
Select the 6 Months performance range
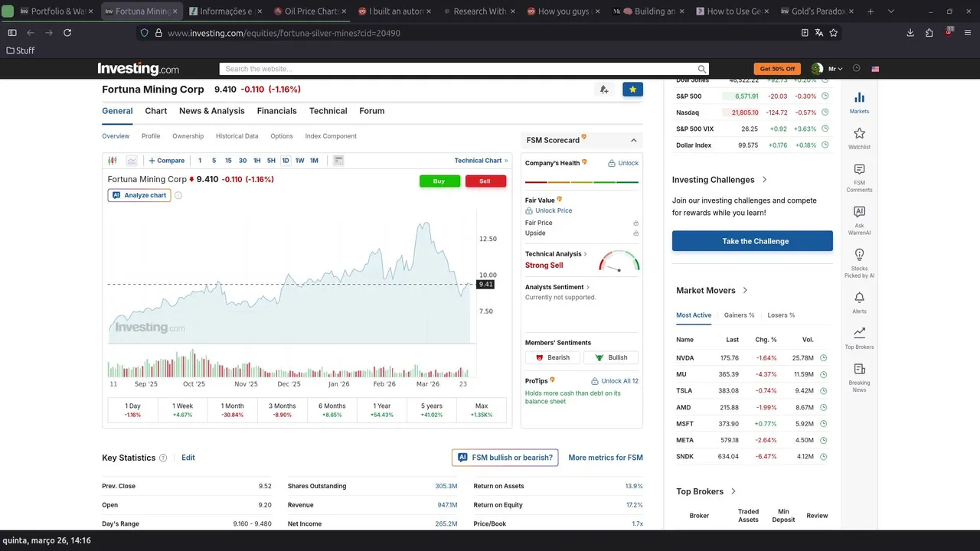coord(332,410)
